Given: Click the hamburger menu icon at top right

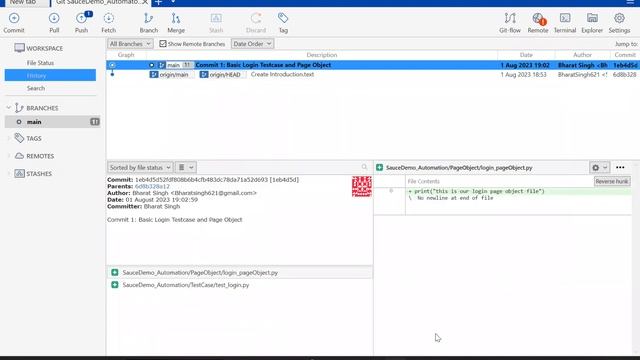Looking at the screenshot, I should point(630,2).
